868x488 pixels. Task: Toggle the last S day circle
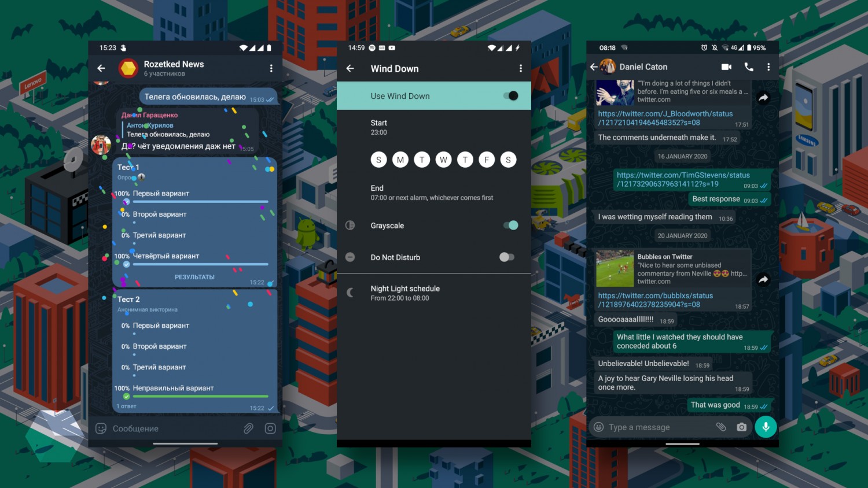pyautogui.click(x=508, y=160)
